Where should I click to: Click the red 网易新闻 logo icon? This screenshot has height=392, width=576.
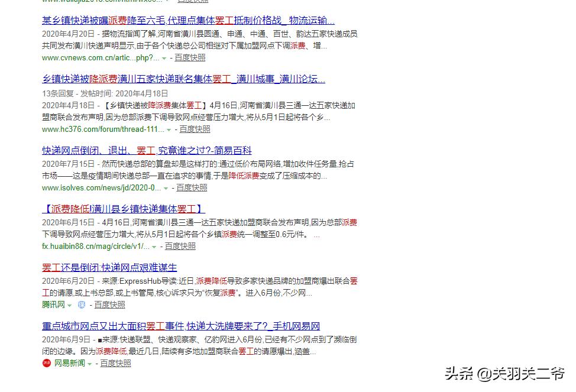pos(46,363)
